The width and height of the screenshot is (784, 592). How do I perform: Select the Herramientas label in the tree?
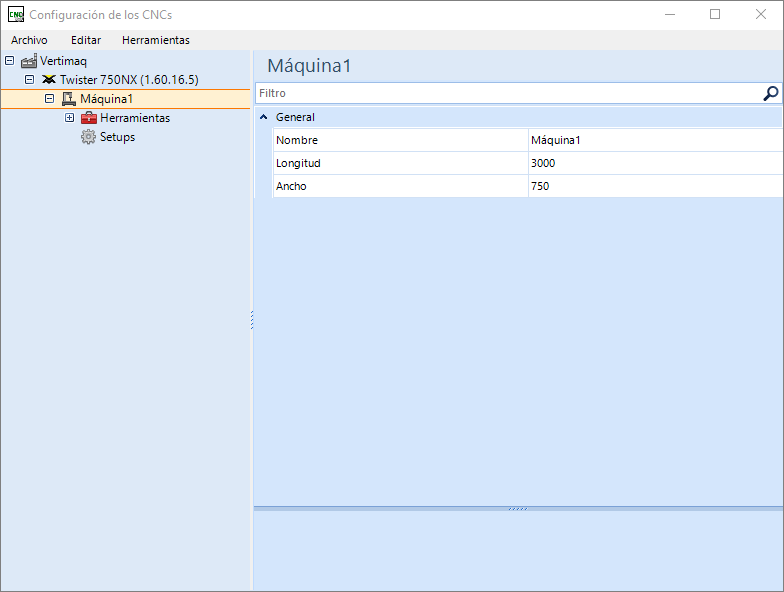pyautogui.click(x=135, y=118)
